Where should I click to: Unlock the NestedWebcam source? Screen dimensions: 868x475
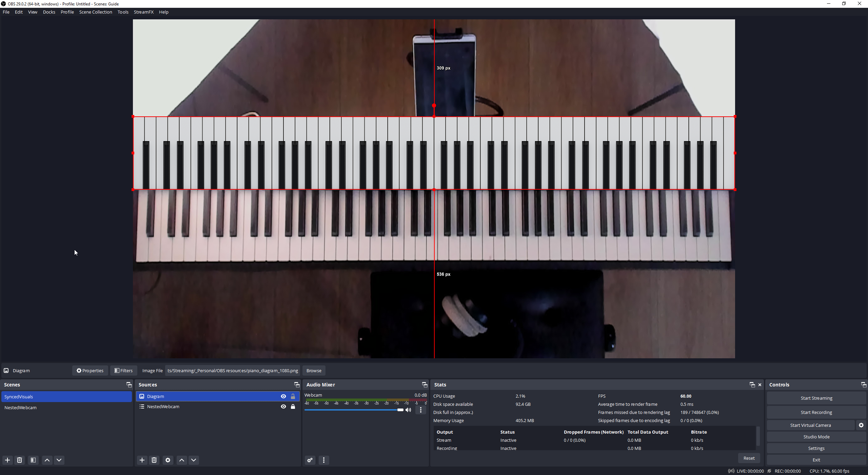point(293,406)
